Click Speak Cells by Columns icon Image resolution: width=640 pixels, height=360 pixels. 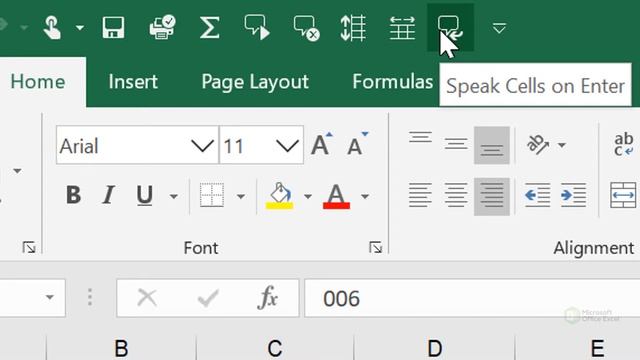(x=353, y=28)
